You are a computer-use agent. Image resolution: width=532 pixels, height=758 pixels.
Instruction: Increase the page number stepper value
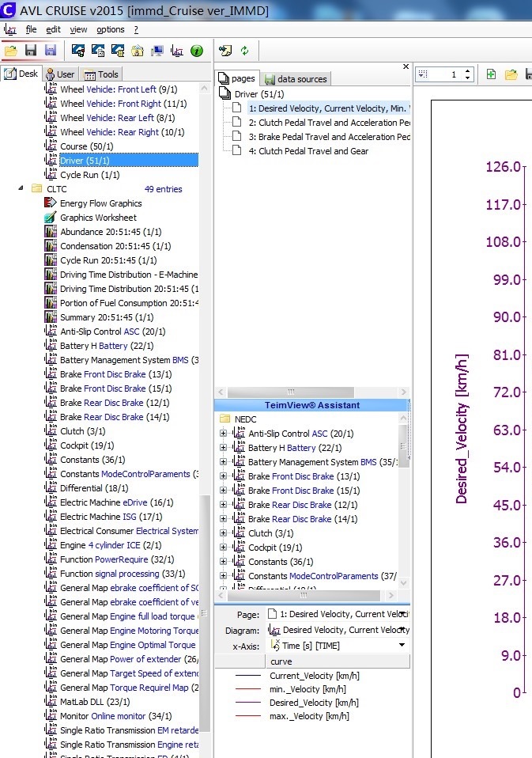coord(468,70)
